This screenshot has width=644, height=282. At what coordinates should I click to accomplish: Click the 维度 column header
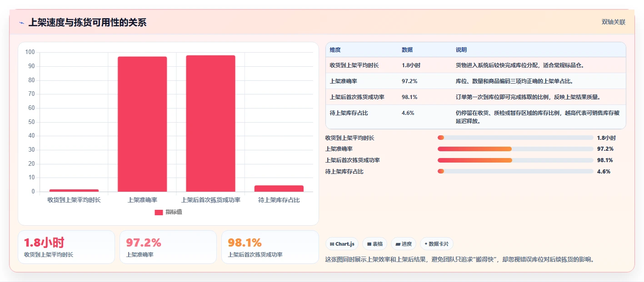pyautogui.click(x=335, y=50)
